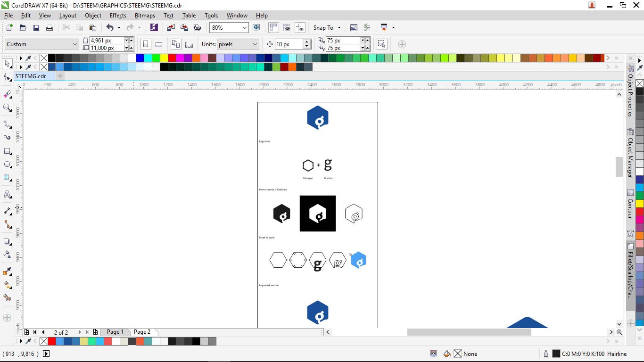Select the Interactive Fill tool
The width and height of the screenshot is (644, 362).
pyautogui.click(x=7, y=285)
